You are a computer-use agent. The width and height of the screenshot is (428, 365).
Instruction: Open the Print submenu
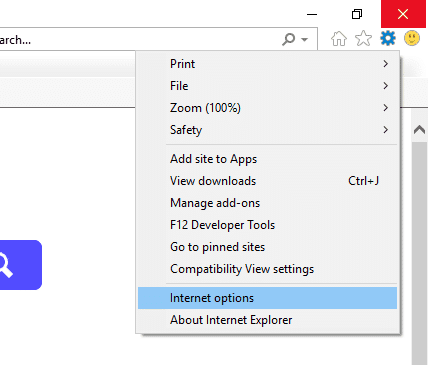click(x=267, y=64)
